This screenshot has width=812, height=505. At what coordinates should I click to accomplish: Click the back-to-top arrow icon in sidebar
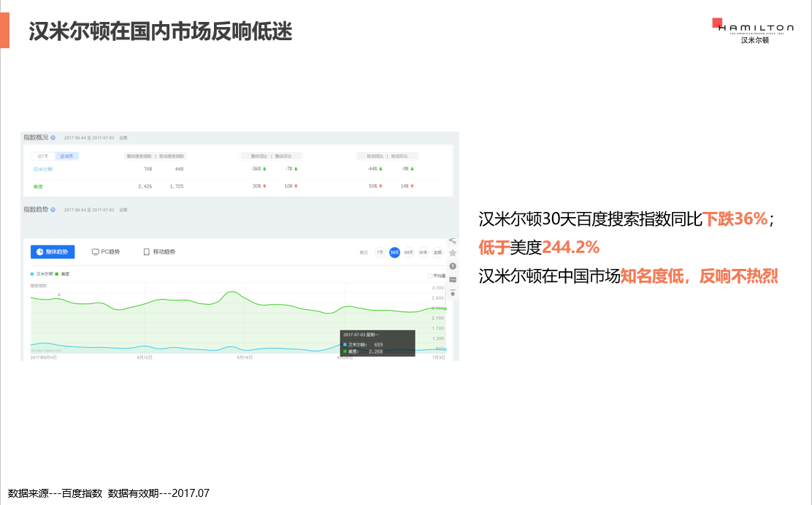click(x=453, y=293)
